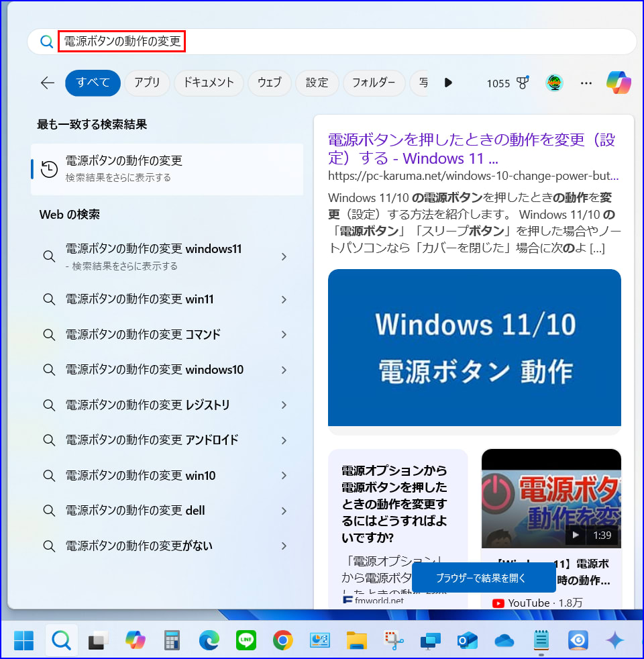Switch to the アプリ filter tab

click(x=147, y=83)
